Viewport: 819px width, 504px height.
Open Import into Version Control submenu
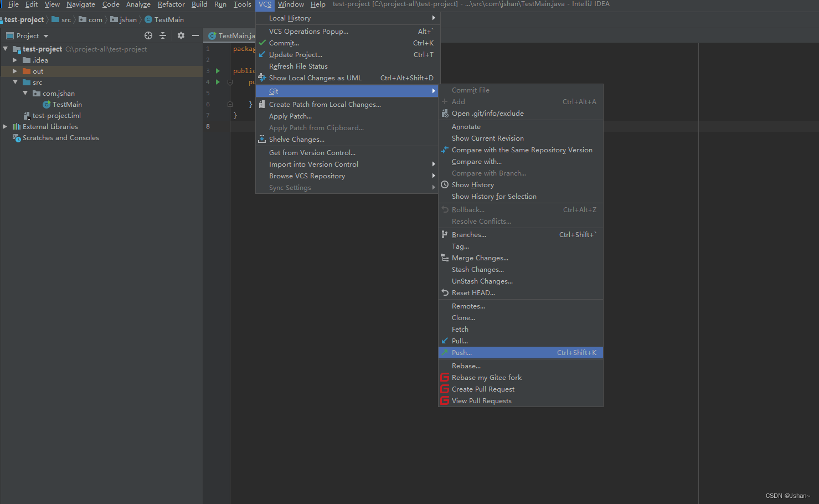pos(347,164)
